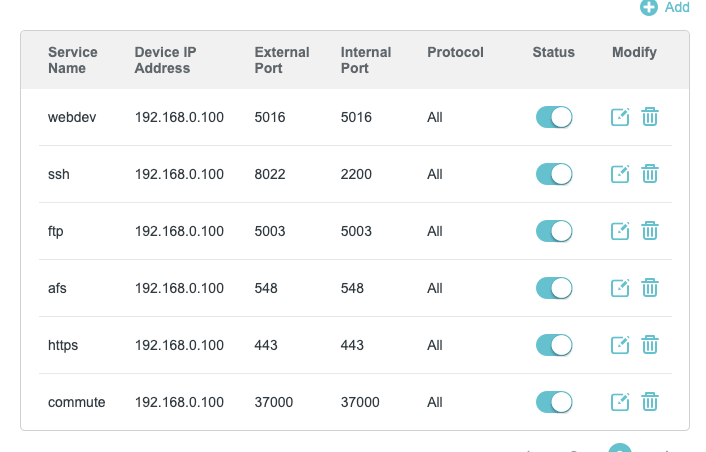Edit the https port forwarding entry
Screen dimensions: 706x452
pyautogui.click(x=620, y=345)
